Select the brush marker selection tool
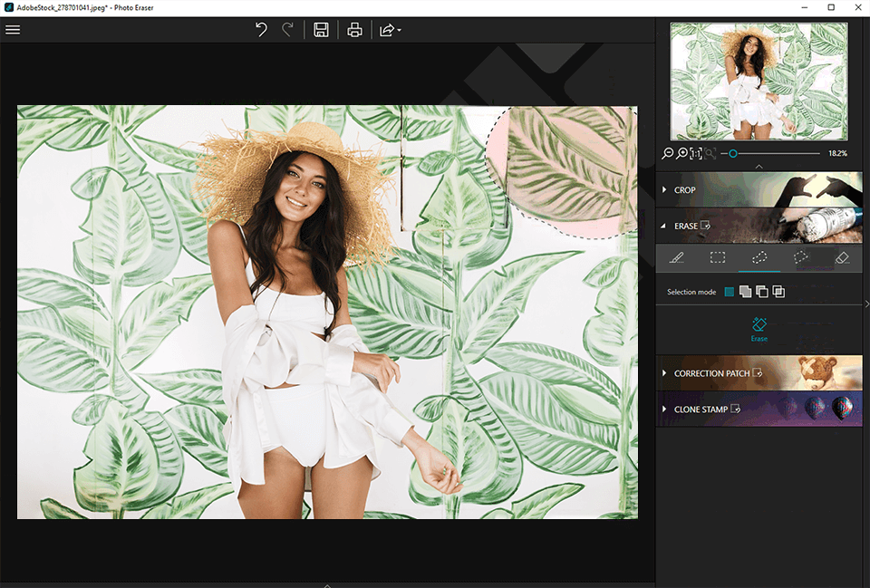870x588 pixels. coord(676,258)
